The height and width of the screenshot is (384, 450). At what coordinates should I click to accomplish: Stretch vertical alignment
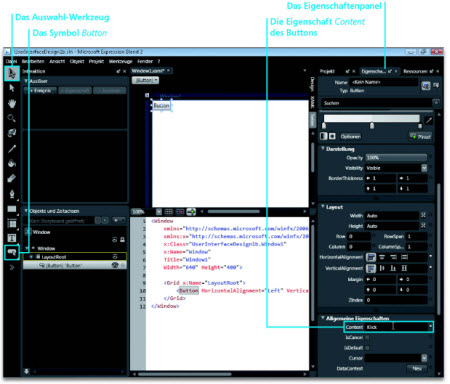coord(404,268)
